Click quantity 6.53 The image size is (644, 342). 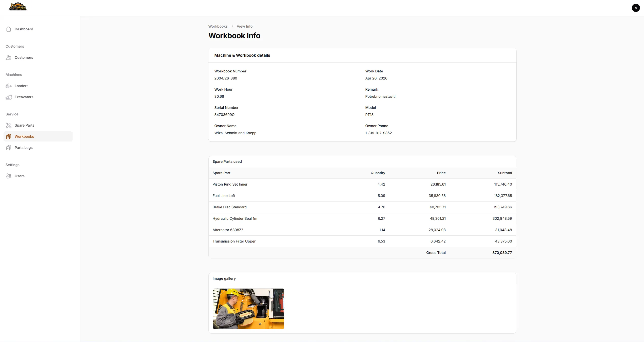pos(381,241)
